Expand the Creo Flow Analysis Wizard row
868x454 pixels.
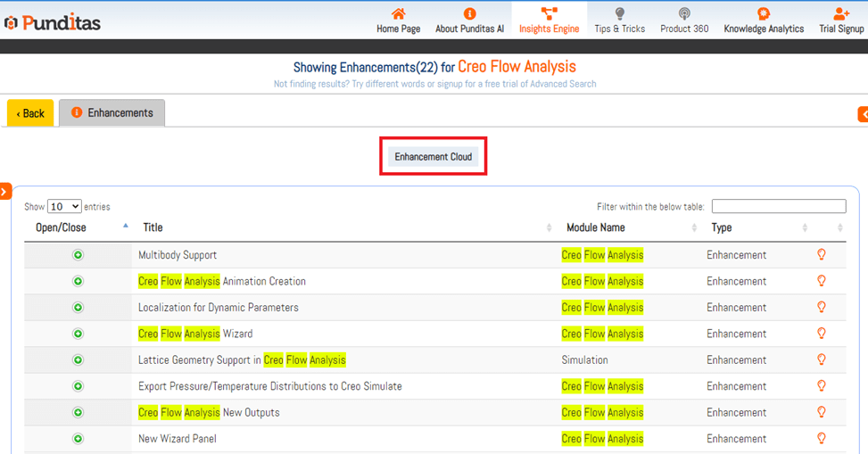coord(78,334)
